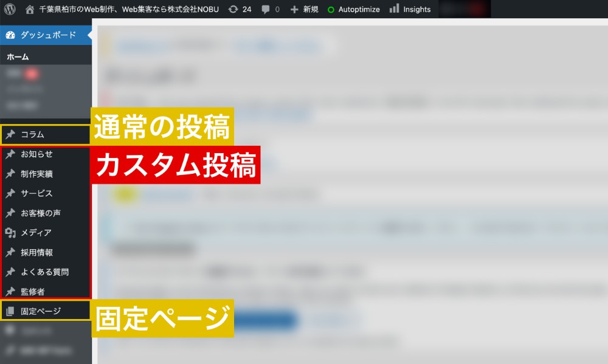This screenshot has width=608, height=364.
Task: Click the pin icon next to お客様の声
Action: pyautogui.click(x=10, y=213)
